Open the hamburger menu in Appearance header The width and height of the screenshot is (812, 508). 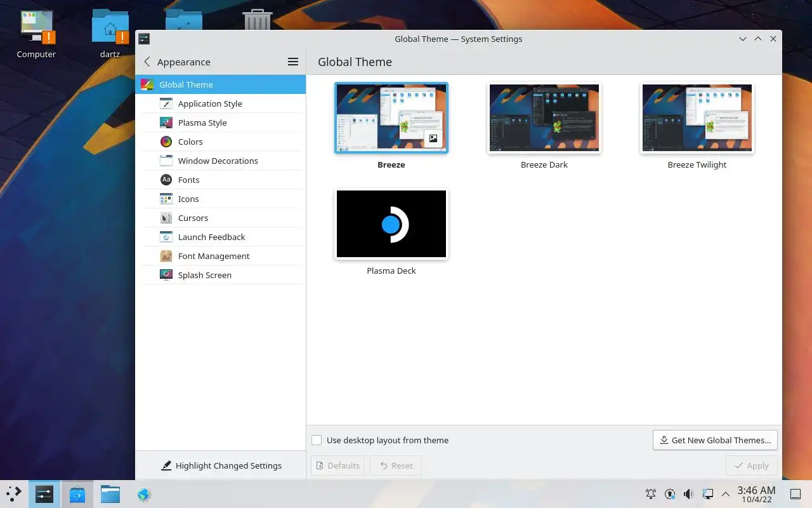coord(293,62)
